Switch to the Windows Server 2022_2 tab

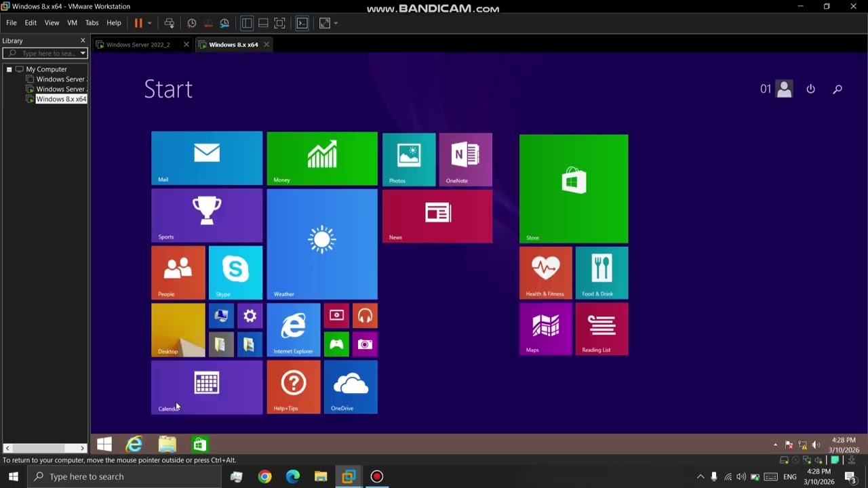138,45
